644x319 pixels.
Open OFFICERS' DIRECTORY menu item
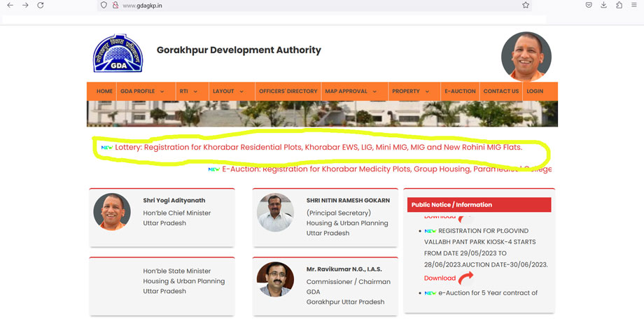coord(288,91)
